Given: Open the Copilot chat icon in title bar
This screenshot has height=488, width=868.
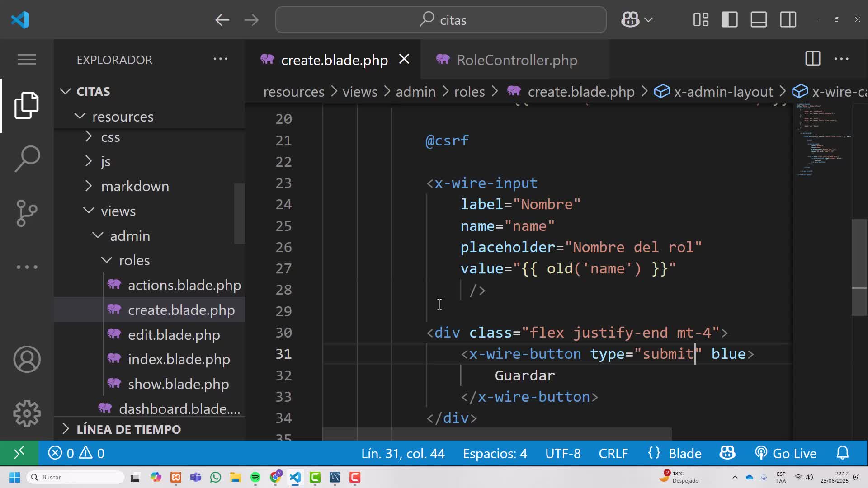Looking at the screenshot, I should coord(630,20).
